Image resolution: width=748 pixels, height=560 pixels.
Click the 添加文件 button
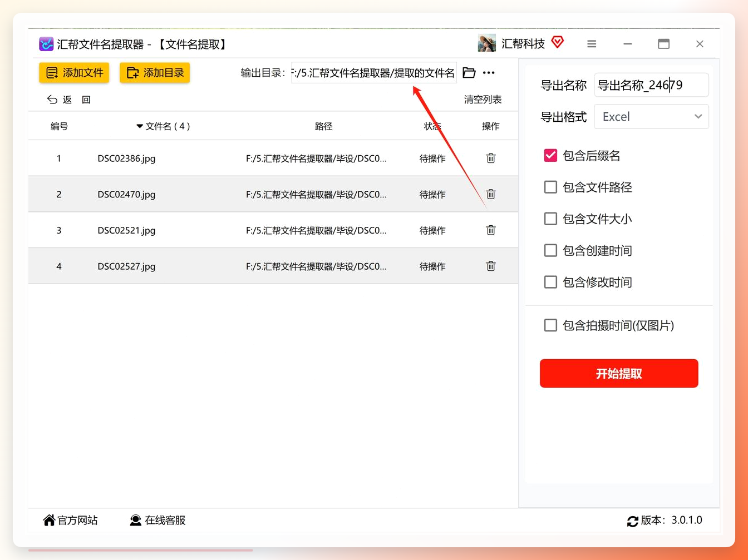click(74, 73)
